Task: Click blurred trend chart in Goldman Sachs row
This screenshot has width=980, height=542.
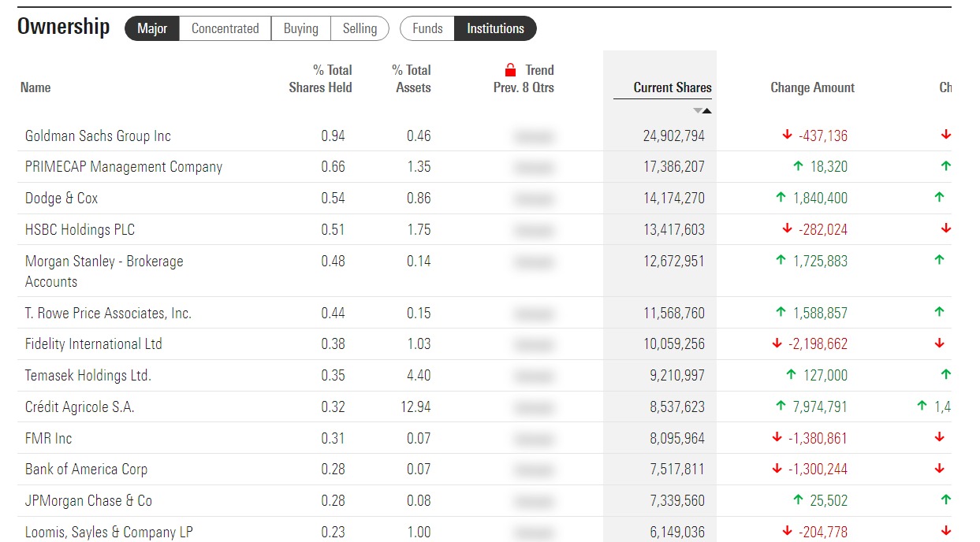Action: click(534, 136)
